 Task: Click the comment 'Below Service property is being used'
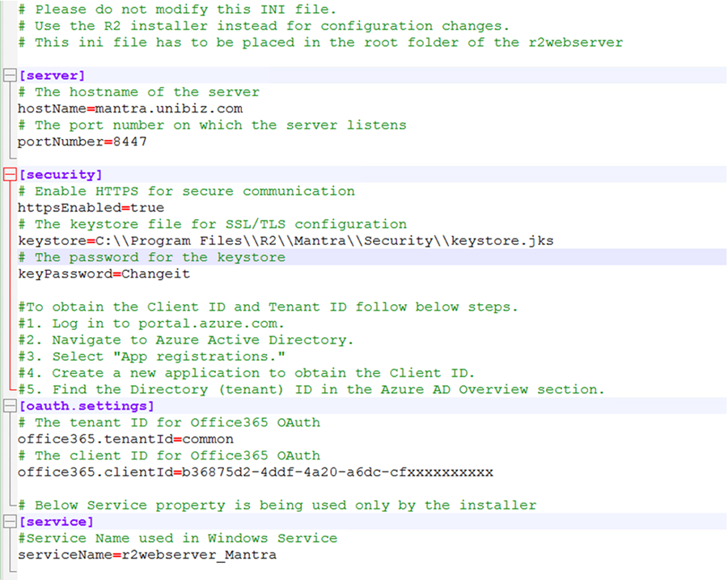(277, 506)
